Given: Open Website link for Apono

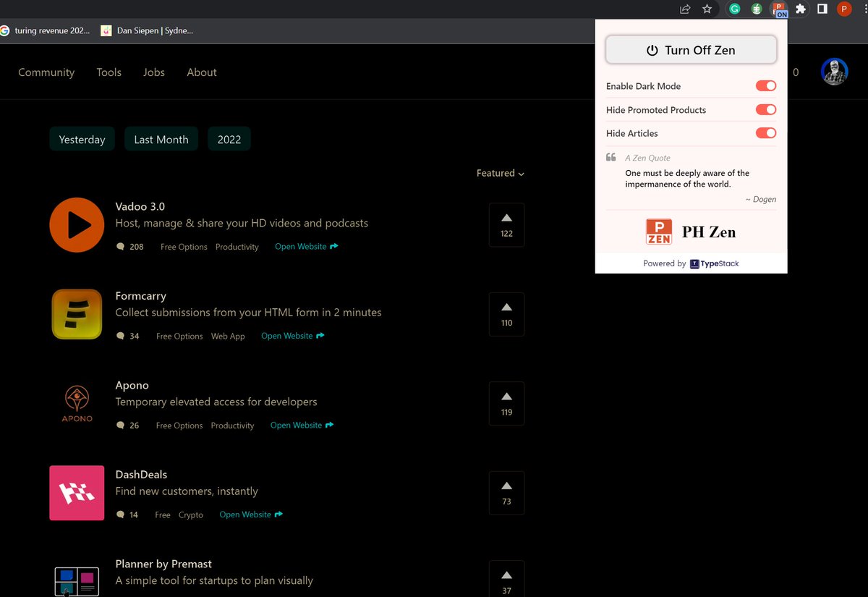Looking at the screenshot, I should coord(302,425).
